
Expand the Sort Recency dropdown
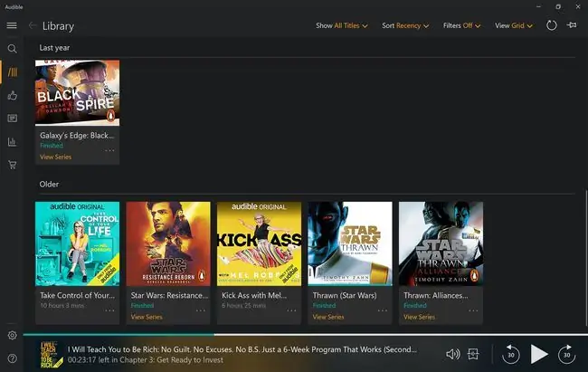click(405, 25)
